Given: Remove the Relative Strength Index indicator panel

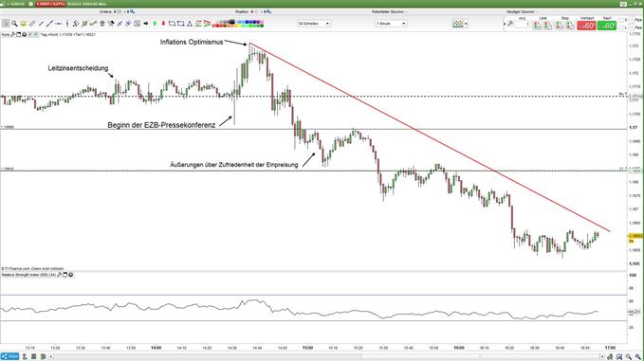Looking at the screenshot, I should pos(70,275).
